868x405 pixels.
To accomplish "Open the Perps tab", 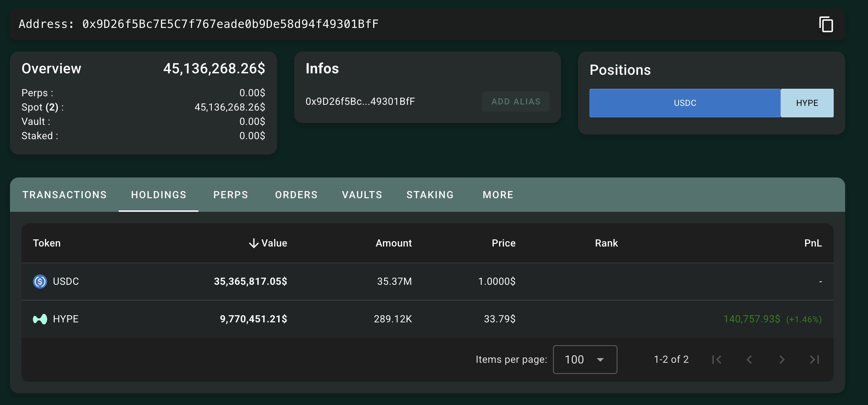I will pyautogui.click(x=231, y=195).
